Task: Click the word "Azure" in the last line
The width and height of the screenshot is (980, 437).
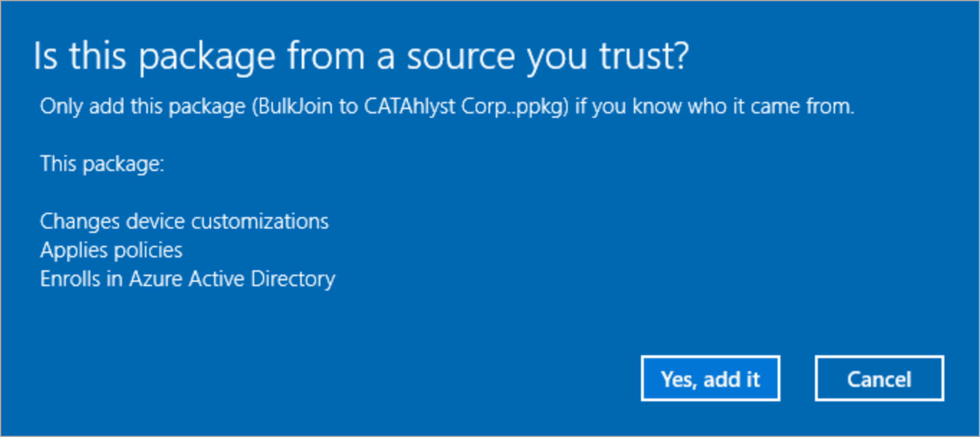Action: [155, 279]
